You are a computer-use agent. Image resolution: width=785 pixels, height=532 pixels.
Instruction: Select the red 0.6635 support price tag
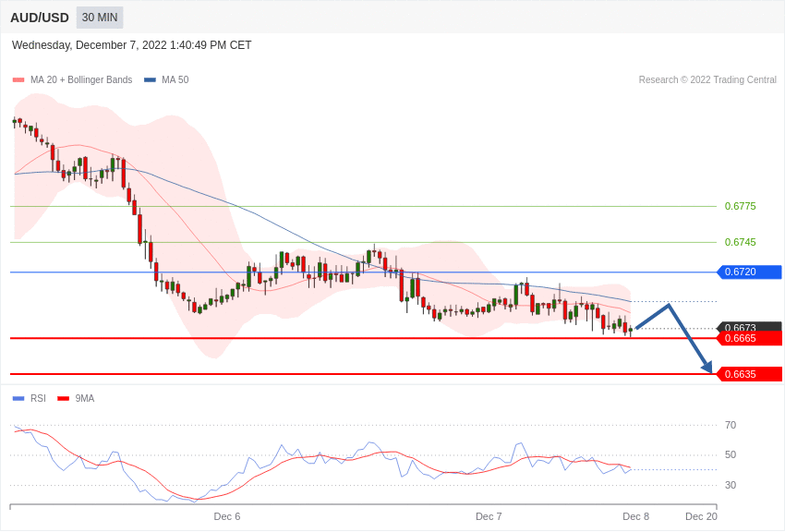point(750,374)
